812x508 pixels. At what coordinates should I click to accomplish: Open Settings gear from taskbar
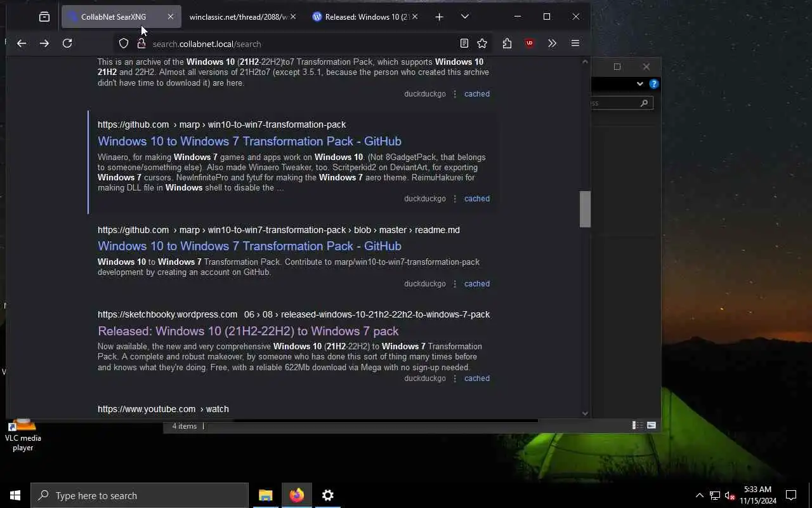(x=328, y=495)
